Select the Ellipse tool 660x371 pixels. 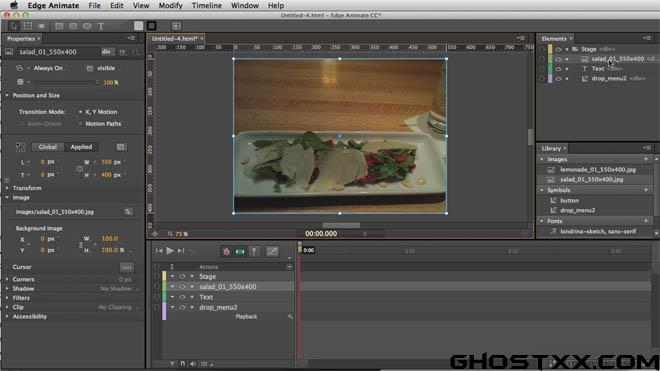click(87, 26)
